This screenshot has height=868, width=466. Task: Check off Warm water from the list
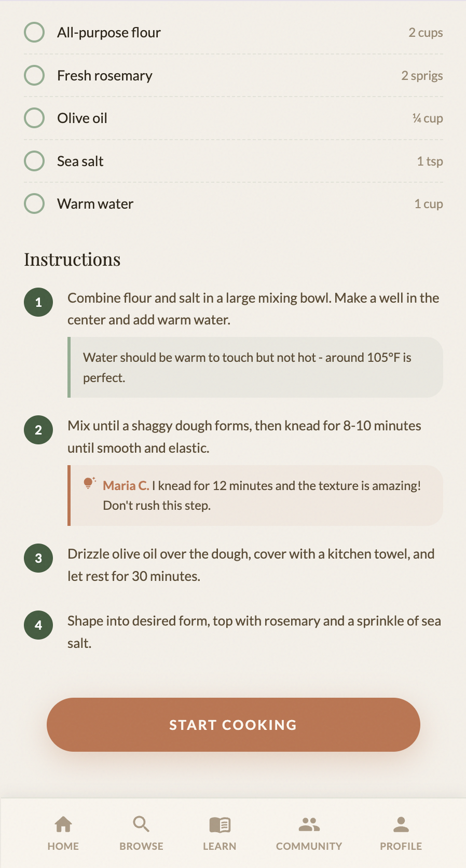[34, 204]
